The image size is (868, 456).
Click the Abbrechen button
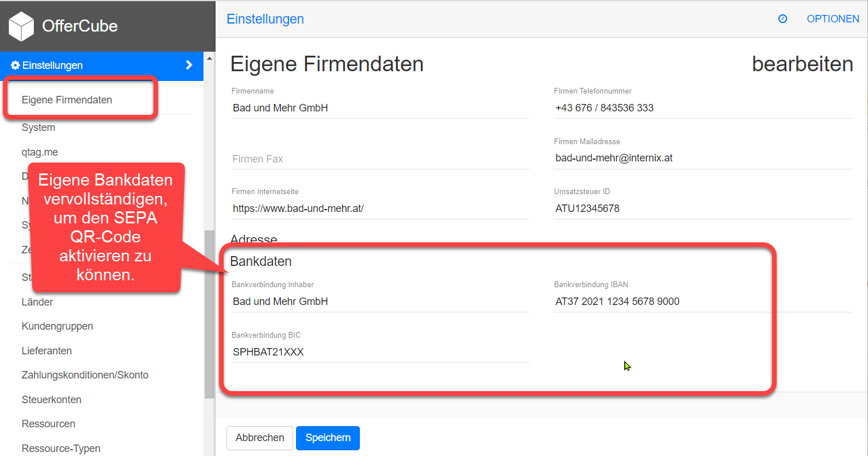(260, 438)
